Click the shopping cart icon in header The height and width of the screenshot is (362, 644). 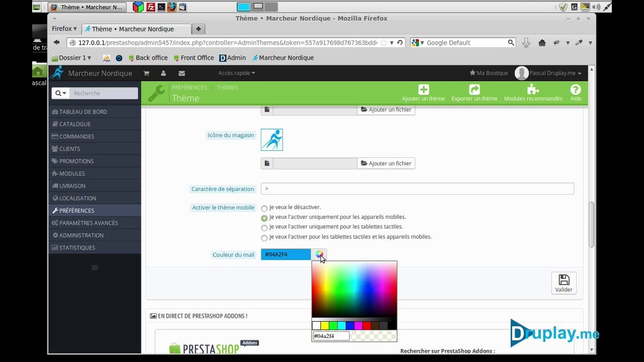[x=146, y=73]
